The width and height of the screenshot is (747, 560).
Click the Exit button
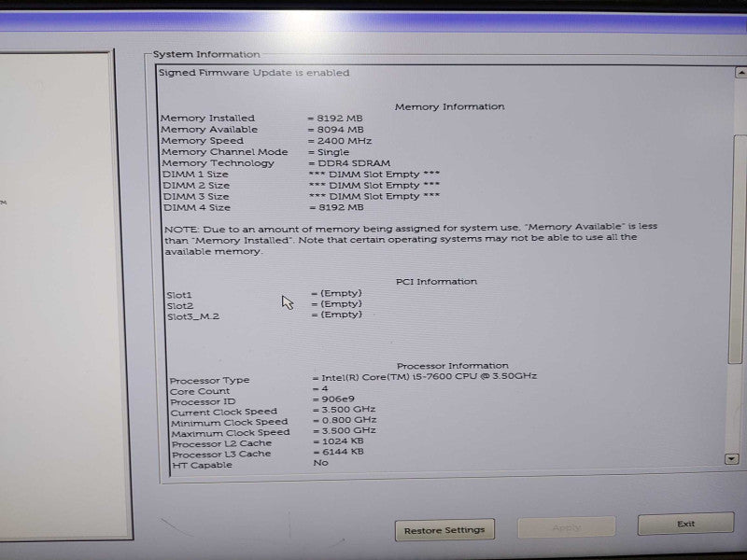point(685,524)
